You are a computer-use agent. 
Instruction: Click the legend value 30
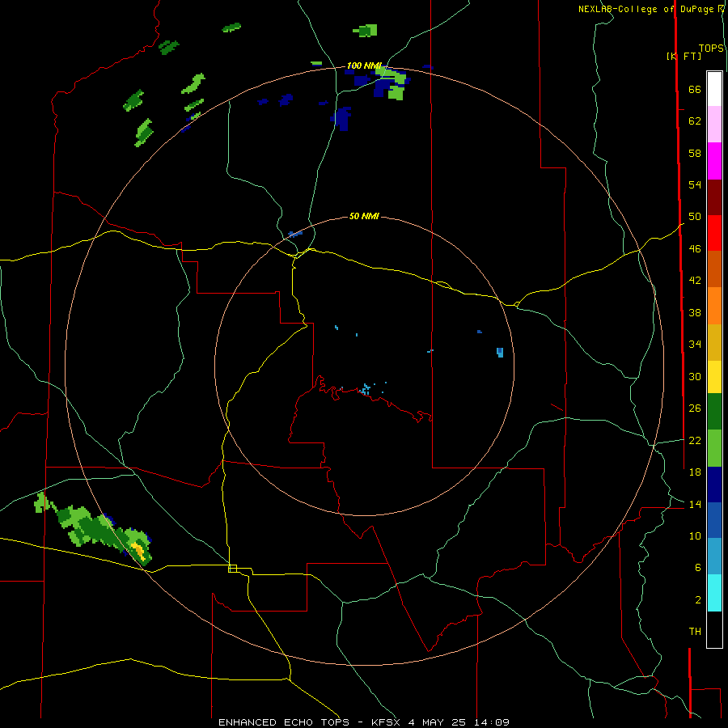click(695, 376)
